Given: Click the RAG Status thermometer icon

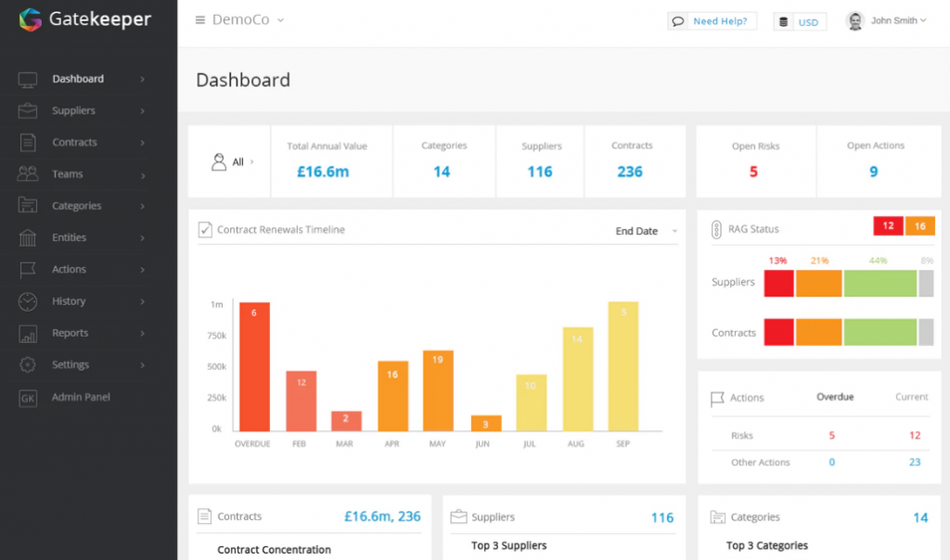Looking at the screenshot, I should tap(716, 229).
